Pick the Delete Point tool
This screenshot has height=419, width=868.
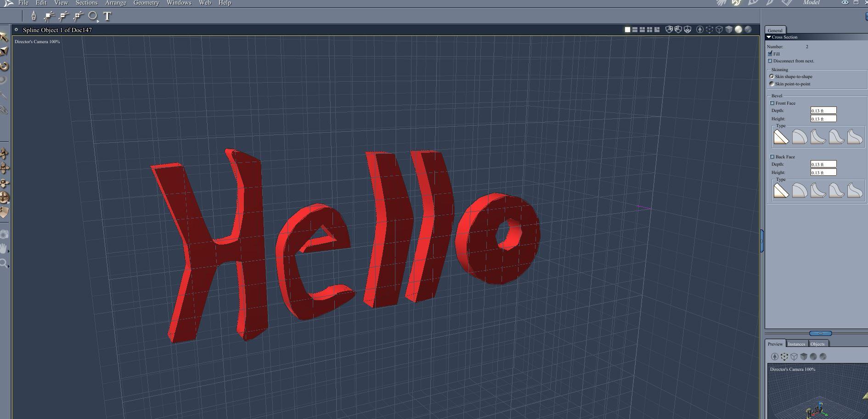63,17
